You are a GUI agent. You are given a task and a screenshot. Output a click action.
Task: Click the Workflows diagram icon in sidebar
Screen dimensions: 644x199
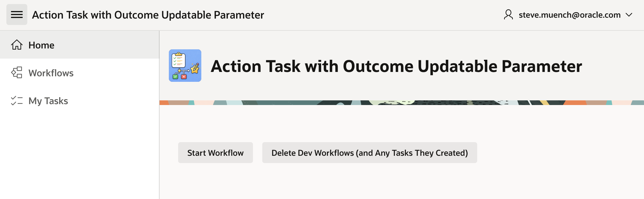tap(17, 73)
